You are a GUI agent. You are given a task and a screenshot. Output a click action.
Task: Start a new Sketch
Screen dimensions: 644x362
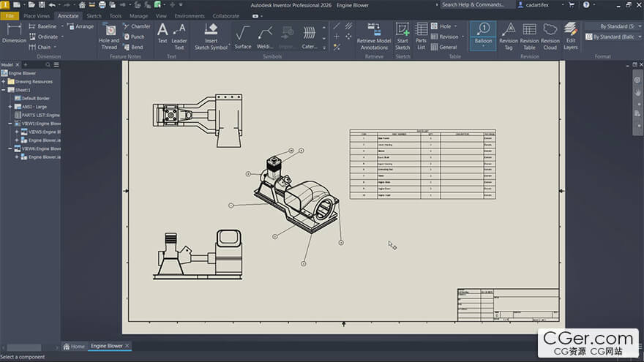coord(402,34)
